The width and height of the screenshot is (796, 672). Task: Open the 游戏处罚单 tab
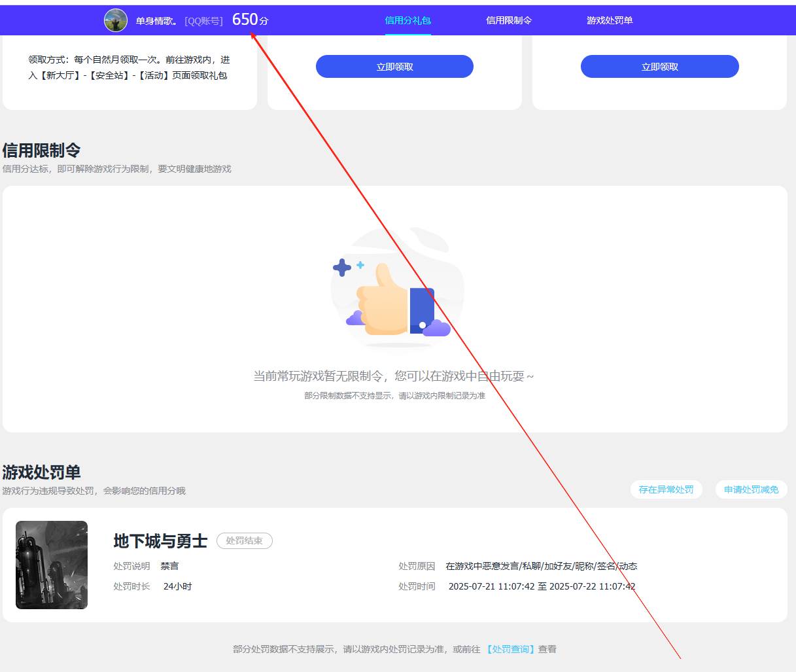[609, 20]
